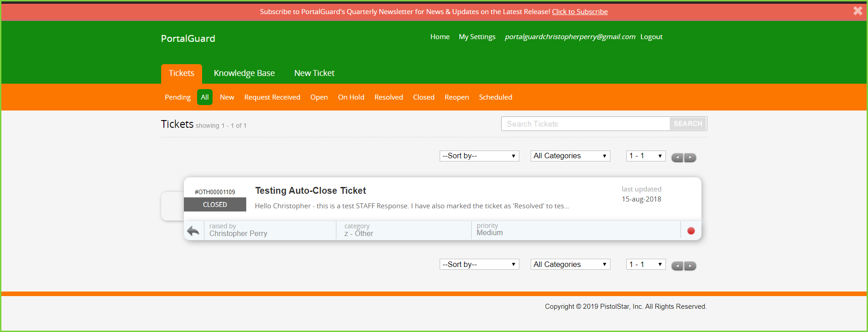Go to next page using bottom pager arrow

[x=690, y=266]
